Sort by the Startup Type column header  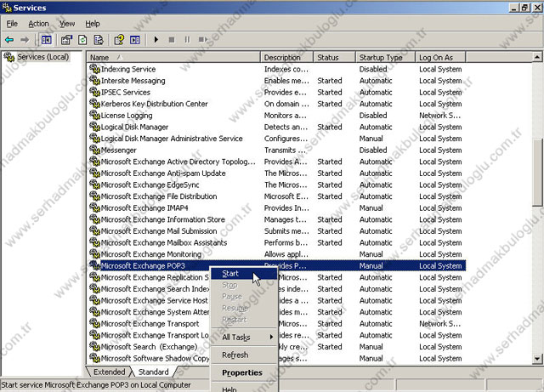[x=385, y=57]
